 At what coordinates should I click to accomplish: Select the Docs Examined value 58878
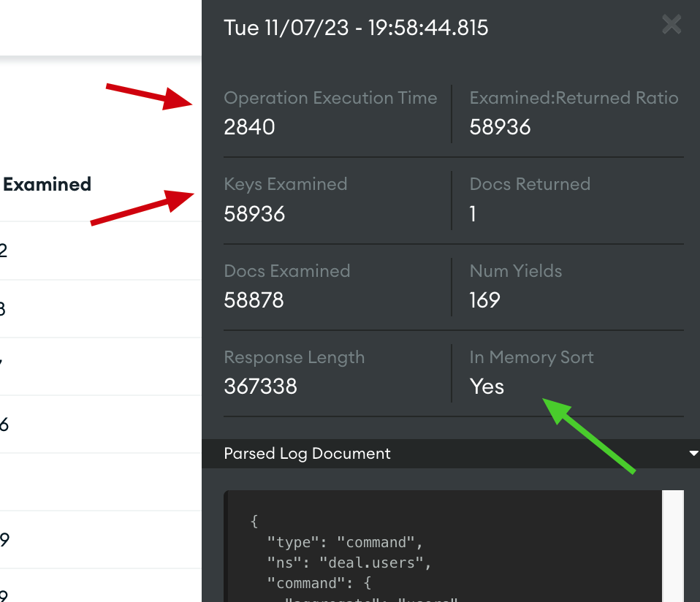point(254,300)
